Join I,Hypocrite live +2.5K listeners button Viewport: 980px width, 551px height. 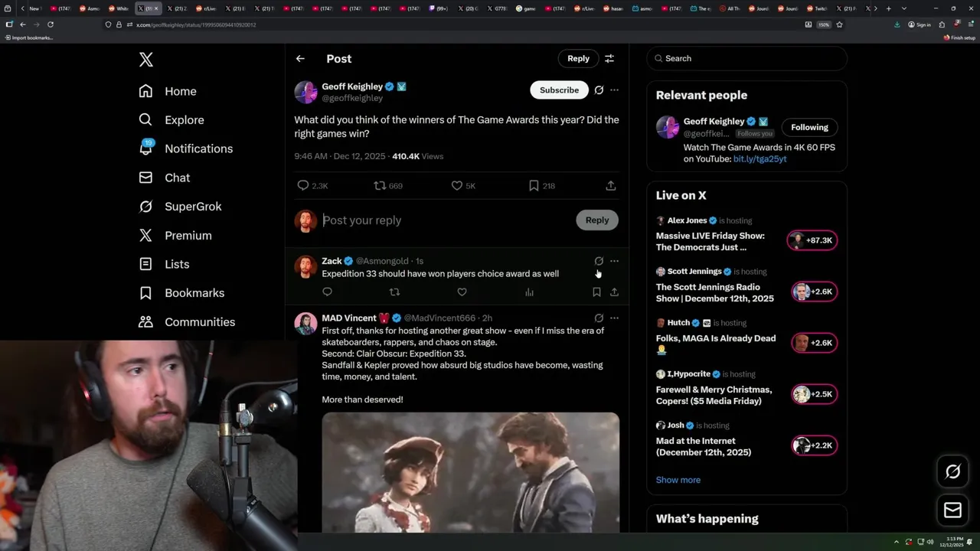[x=814, y=394]
